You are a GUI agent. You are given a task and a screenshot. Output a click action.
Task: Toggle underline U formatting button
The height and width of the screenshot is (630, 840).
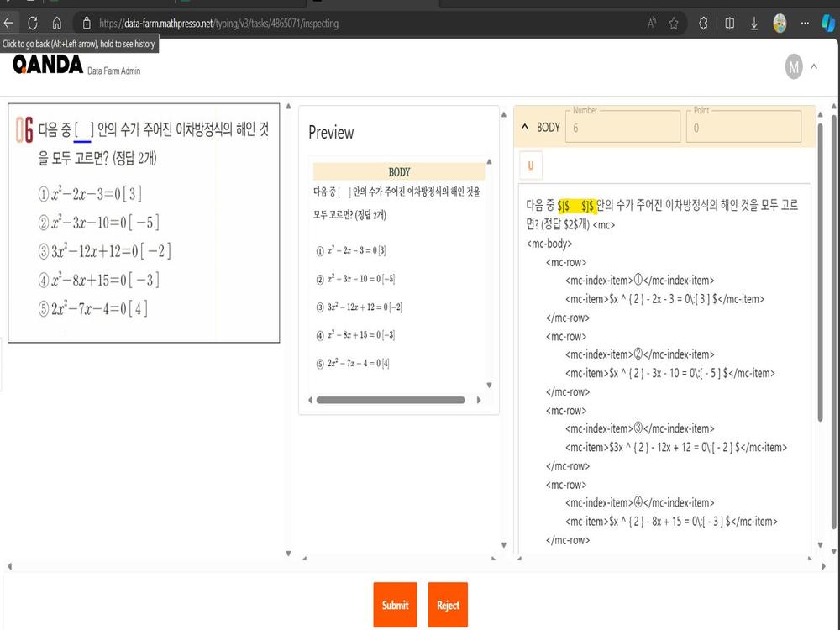(530, 165)
